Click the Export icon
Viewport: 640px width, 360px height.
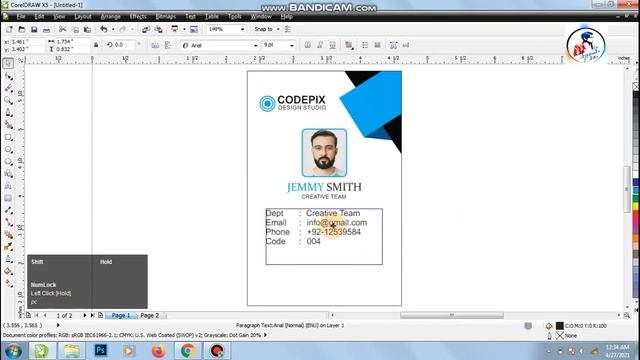[x=158, y=29]
